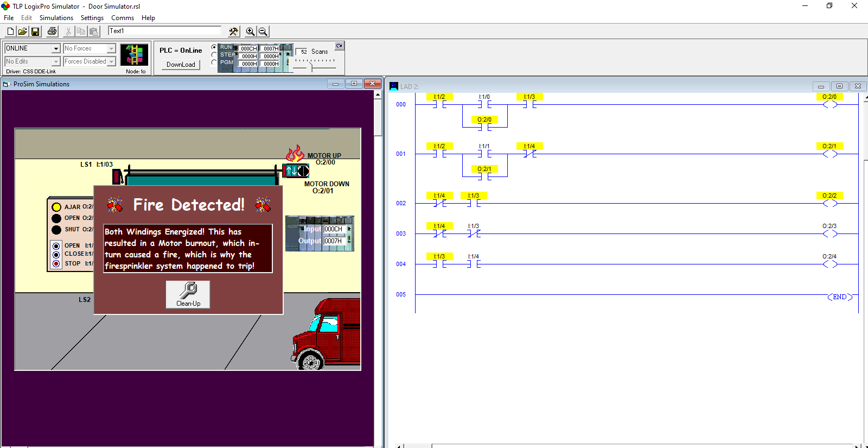This screenshot has width=868, height=448.
Task: Save the program with the floppy disk icon
Action: pyautogui.click(x=35, y=31)
